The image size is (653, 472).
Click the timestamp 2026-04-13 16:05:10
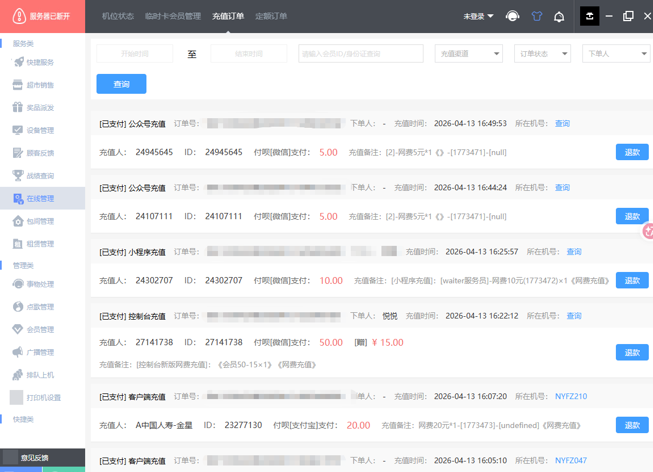click(470, 460)
